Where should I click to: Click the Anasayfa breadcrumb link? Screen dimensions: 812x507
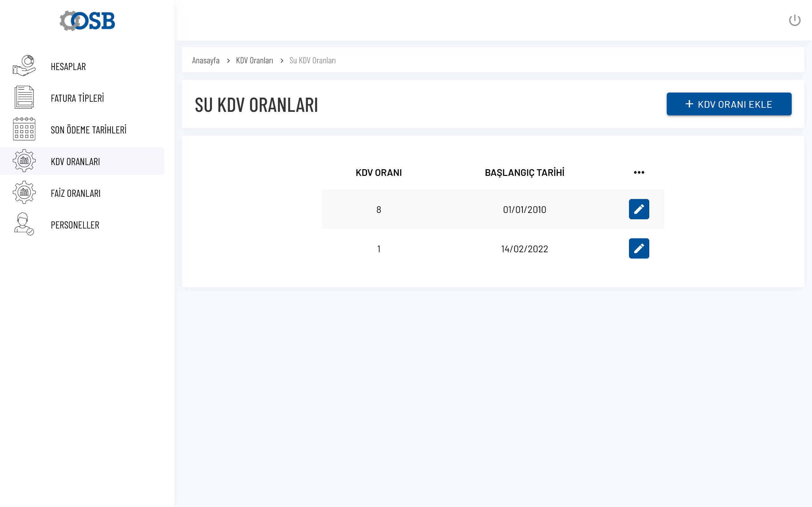point(205,60)
